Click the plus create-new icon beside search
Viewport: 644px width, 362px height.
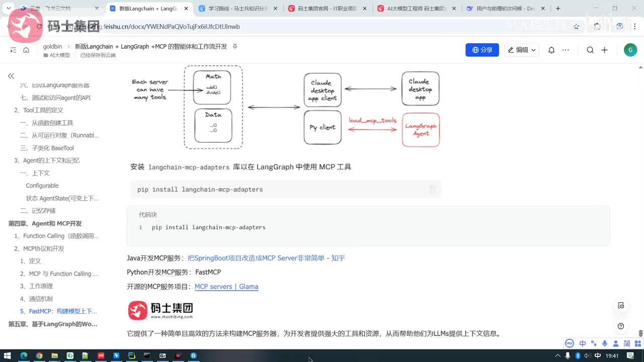(604, 50)
